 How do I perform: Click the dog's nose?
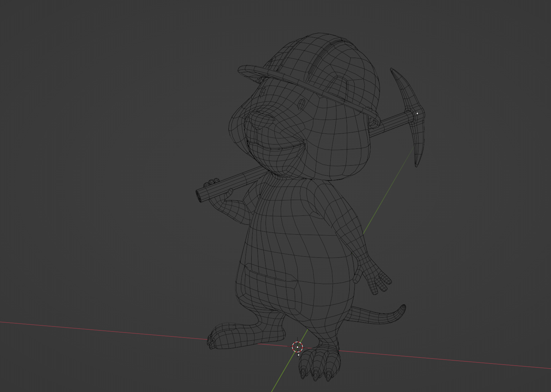click(x=262, y=117)
